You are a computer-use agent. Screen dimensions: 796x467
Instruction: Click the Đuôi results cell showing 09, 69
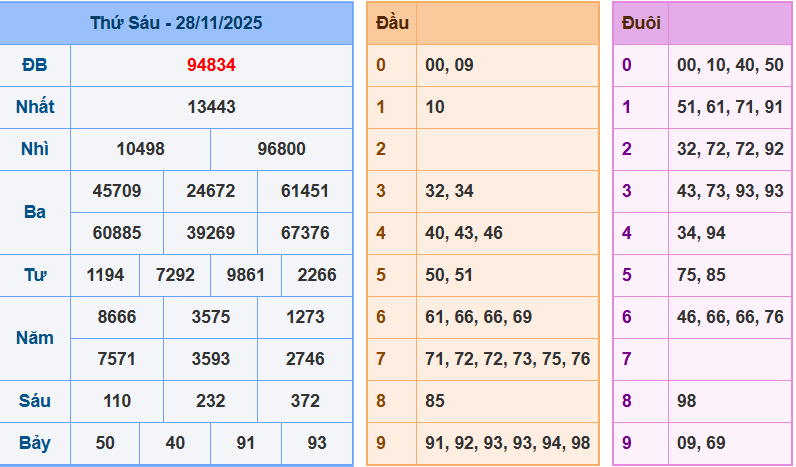[x=730, y=443]
